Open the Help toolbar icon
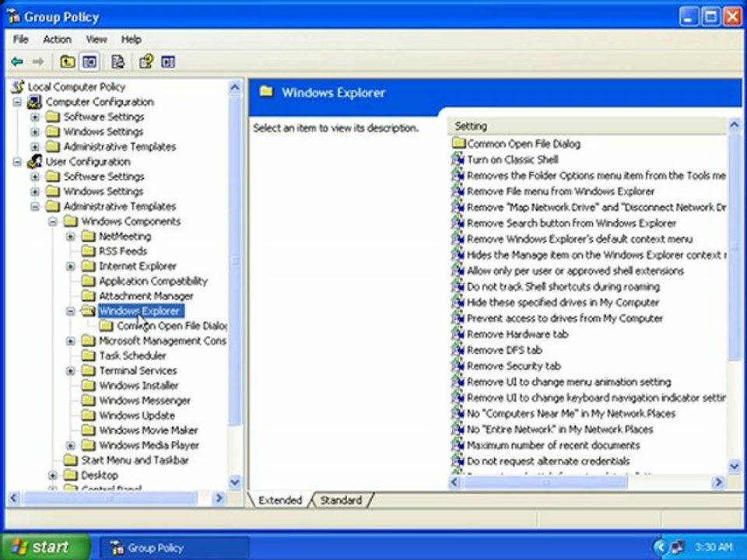Viewport: 747px width, 560px height. pos(146,61)
